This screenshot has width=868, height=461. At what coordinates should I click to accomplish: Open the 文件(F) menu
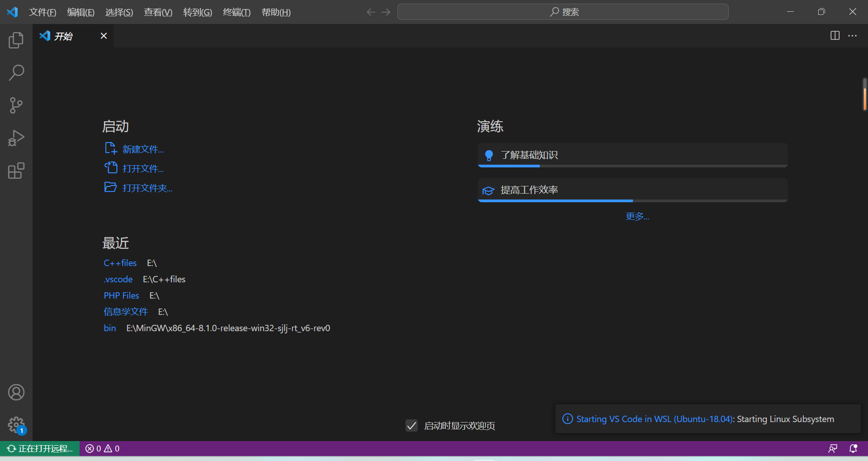[x=43, y=12]
